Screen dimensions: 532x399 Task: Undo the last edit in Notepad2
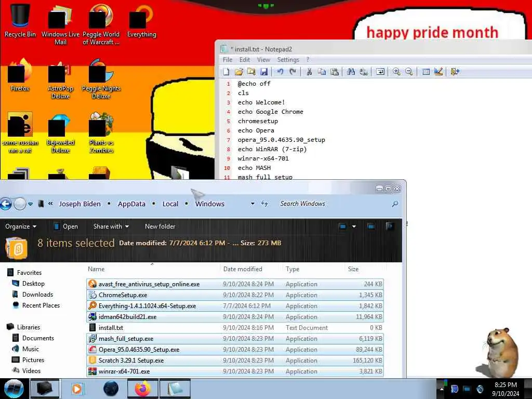click(280, 72)
